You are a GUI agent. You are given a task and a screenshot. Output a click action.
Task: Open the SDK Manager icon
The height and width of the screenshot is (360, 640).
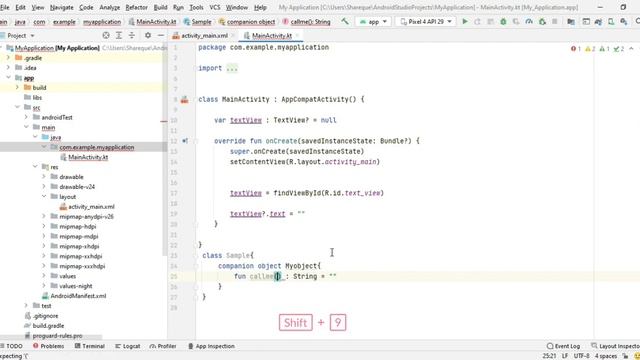624,22
